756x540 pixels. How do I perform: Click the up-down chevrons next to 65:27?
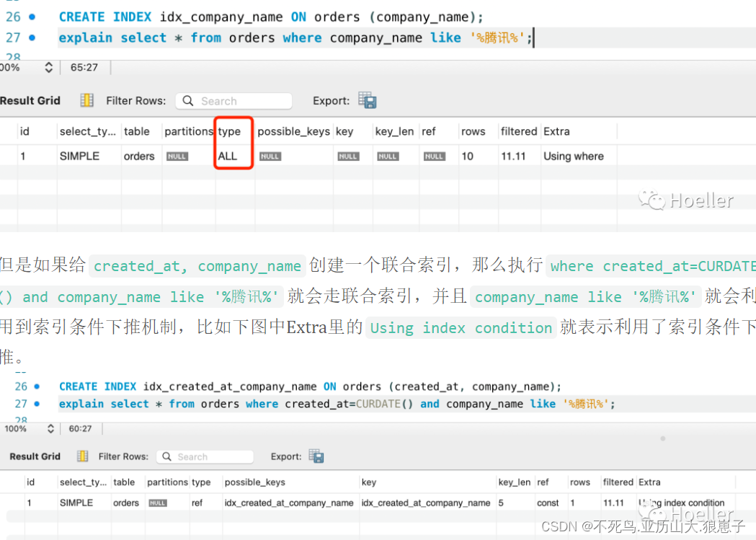tap(48, 67)
